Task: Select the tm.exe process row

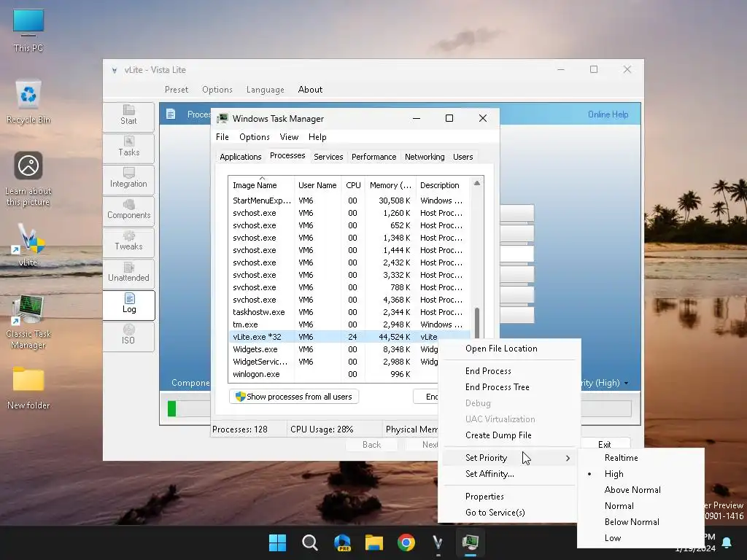Action: 349,324
